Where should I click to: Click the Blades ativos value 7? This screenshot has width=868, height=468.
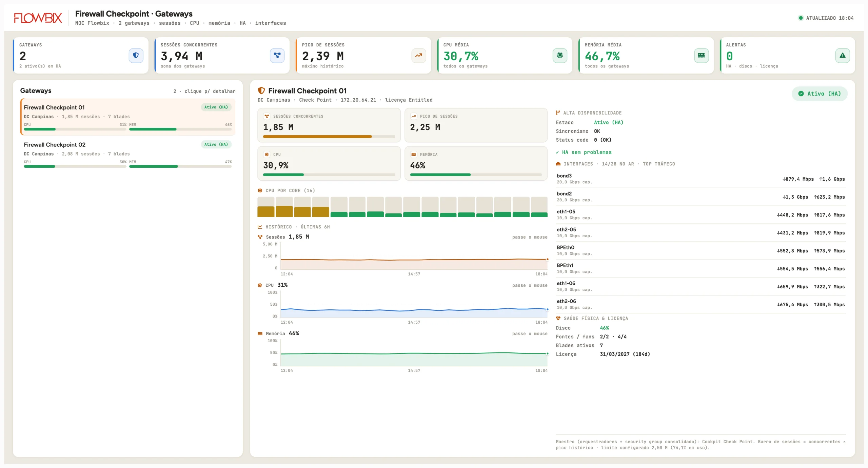601,346
